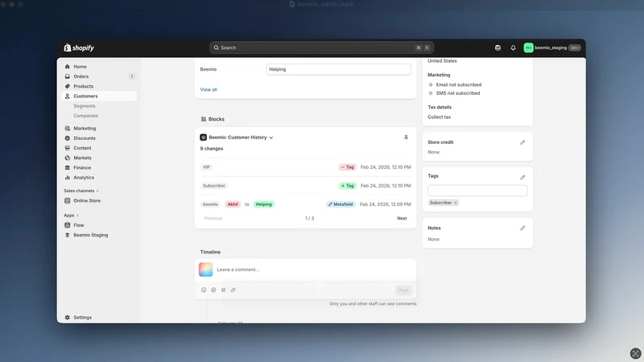This screenshot has height=362, width=644.
Task: Select Customers in the sidebar
Action: [x=85, y=96]
